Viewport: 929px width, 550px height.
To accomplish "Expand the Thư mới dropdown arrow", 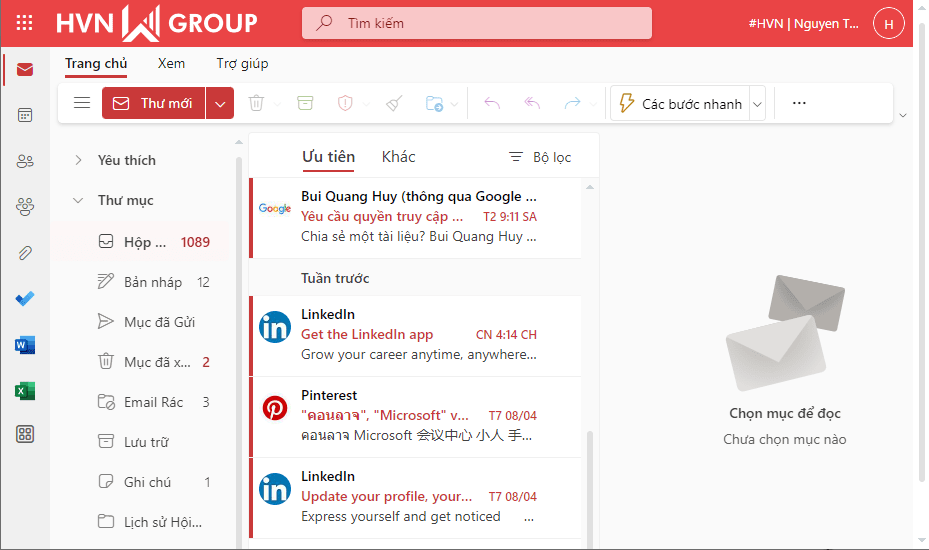I will tap(220, 104).
